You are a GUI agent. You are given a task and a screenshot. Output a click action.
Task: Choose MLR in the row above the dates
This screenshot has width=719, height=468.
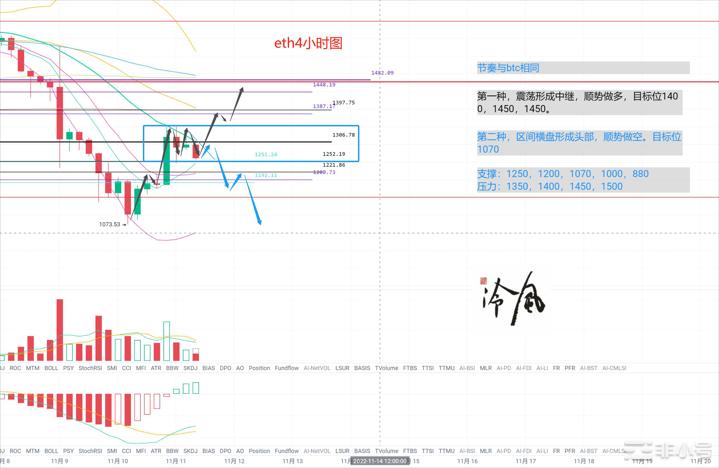(486, 451)
